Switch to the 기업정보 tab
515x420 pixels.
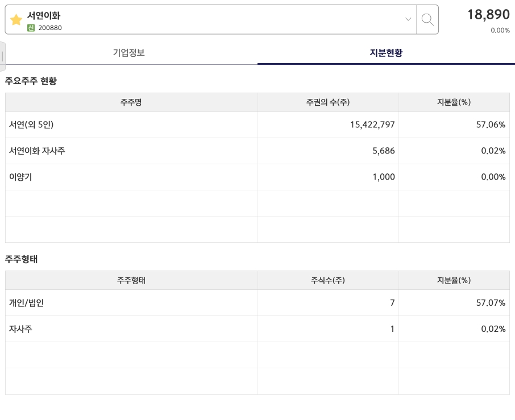pos(128,52)
